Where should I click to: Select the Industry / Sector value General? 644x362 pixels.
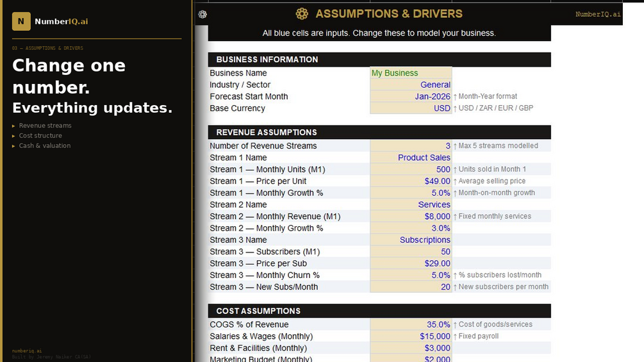pos(411,85)
